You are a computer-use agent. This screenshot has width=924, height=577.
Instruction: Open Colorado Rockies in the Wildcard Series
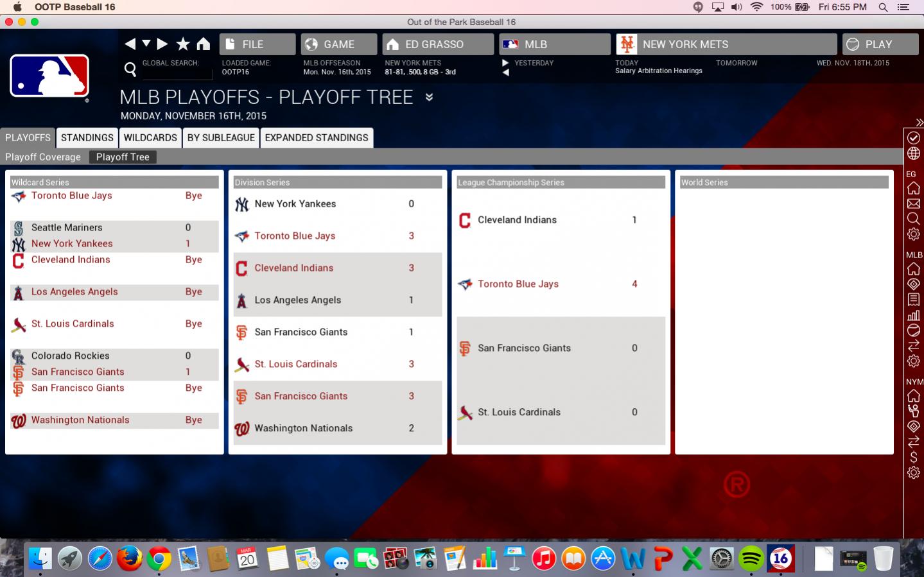tap(70, 356)
